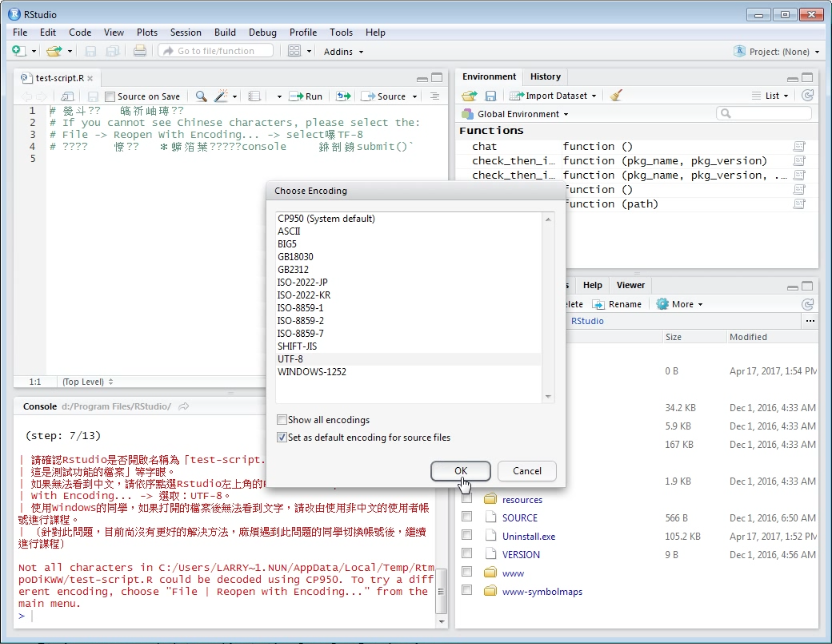The height and width of the screenshot is (644, 832).
Task: Expand the Source button dropdown arrow
Action: [415, 97]
